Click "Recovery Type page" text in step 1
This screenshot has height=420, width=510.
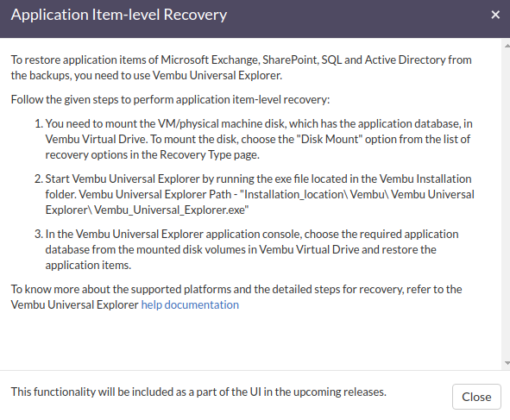(209, 154)
